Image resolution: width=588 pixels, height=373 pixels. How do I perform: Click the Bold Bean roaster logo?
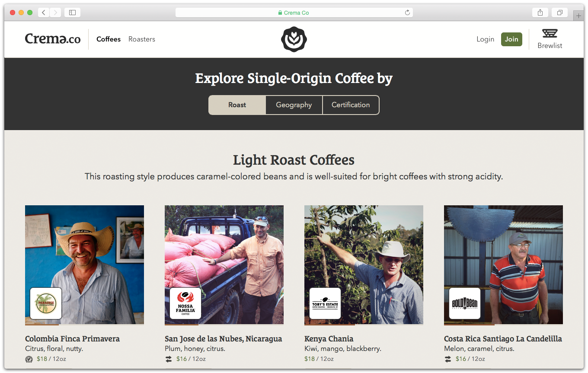tap(464, 303)
